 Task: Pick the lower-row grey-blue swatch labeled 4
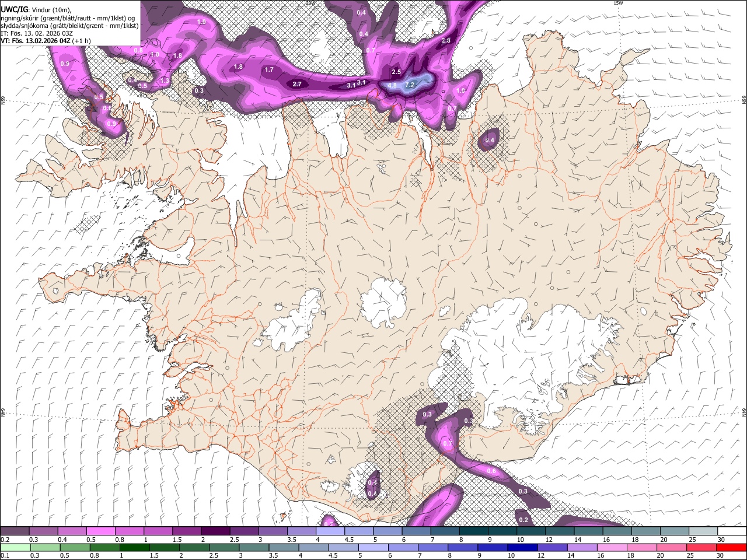click(x=313, y=547)
